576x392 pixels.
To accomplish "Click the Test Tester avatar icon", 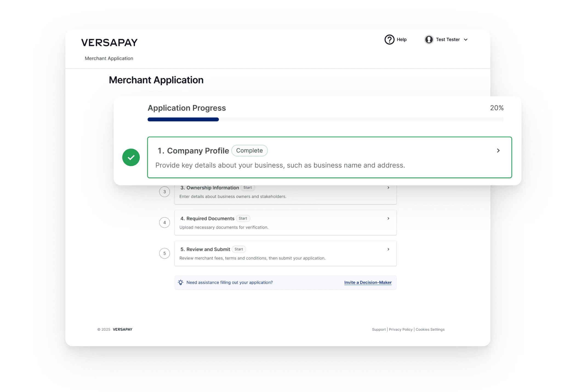I will coord(429,39).
